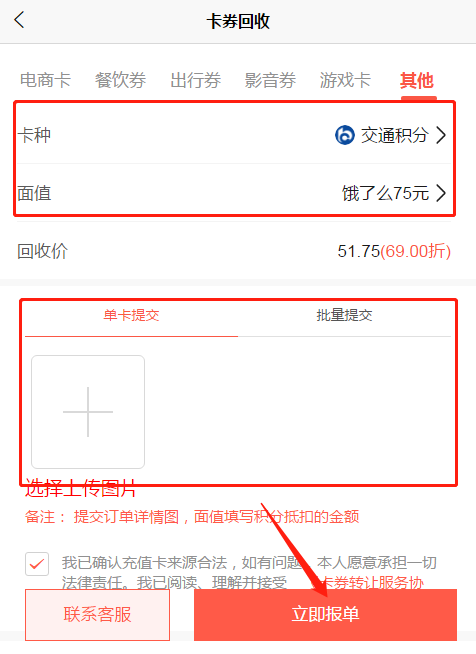Choose the 饿了么75元 face value entry
Screen dimensions: 476x654
[x=385, y=193]
